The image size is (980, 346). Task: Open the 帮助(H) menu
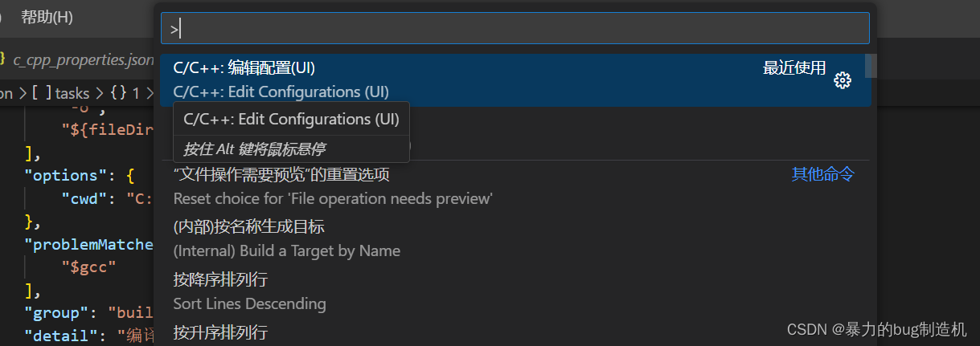tap(47, 17)
